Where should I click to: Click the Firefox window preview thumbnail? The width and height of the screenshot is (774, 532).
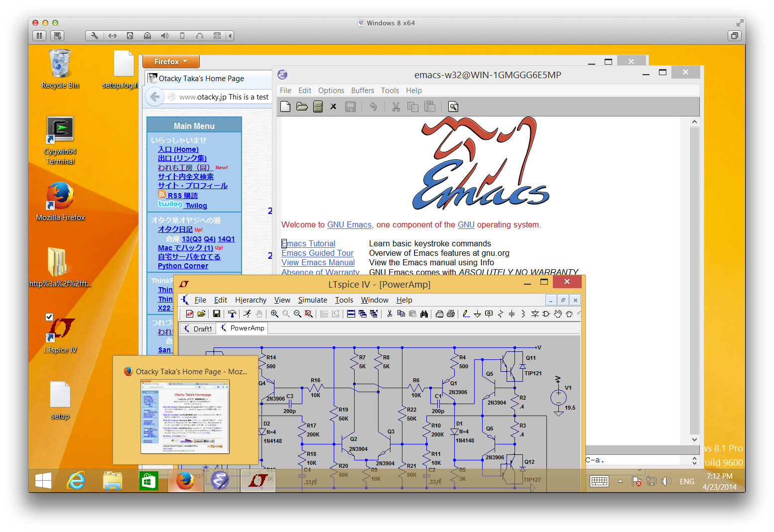(x=185, y=417)
